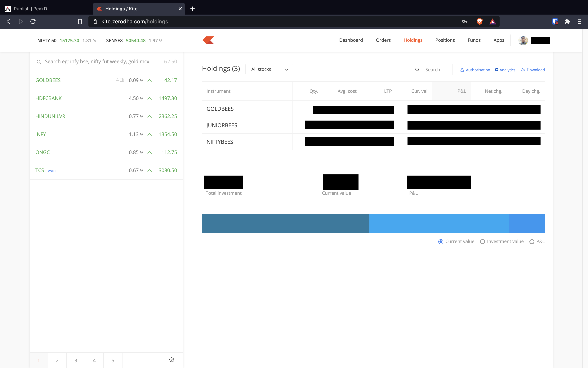Reload the page with refresh icon
Viewport: 588px width, 368px height.
33,21
